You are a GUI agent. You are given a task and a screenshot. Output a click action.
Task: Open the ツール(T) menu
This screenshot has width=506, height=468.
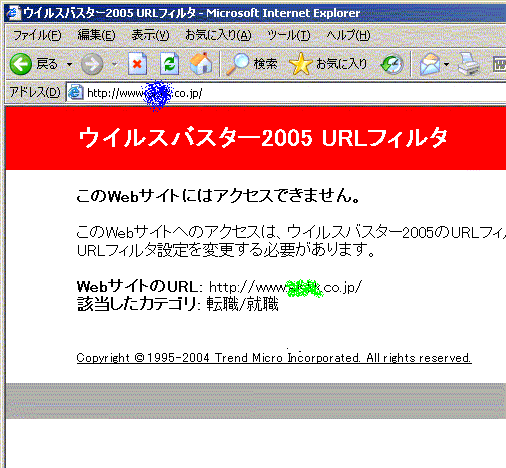[289, 35]
